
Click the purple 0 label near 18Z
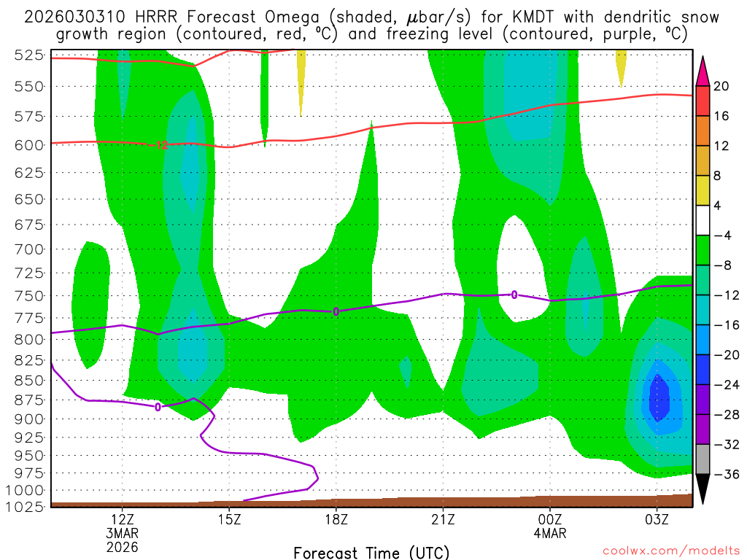click(336, 312)
